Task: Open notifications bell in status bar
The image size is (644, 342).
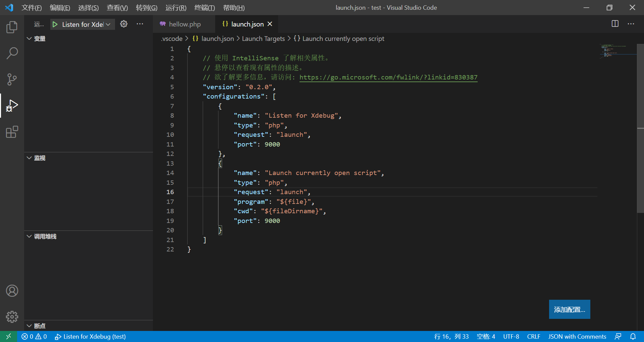Action: point(633,336)
